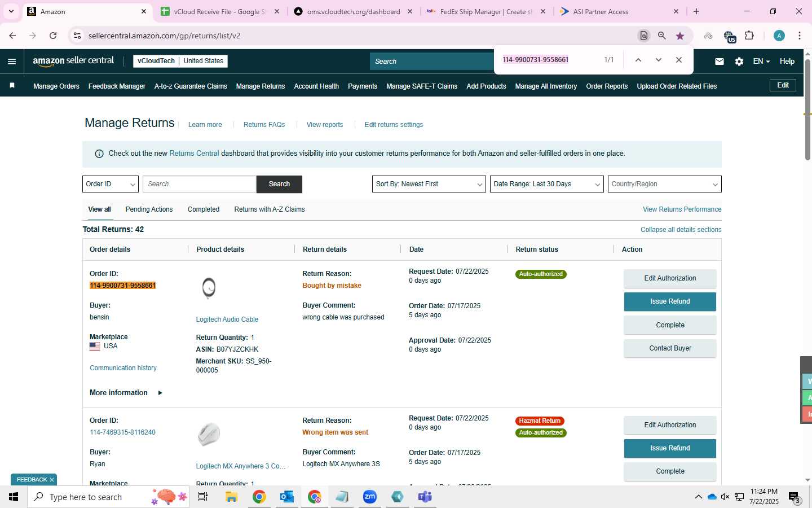Click Issue Refund for order 114-9900731-9558661
Screen dimensions: 812x508
670,301
